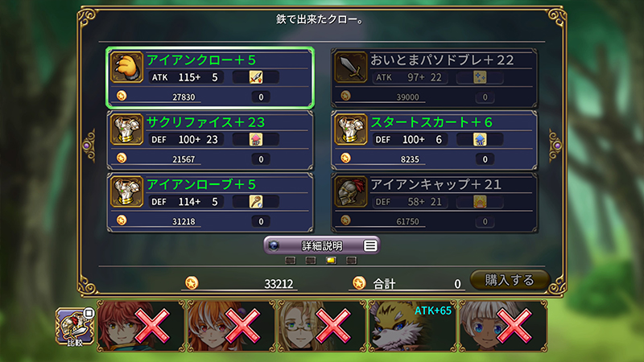
Task: Select the red-haired character portrait
Action: (140, 327)
